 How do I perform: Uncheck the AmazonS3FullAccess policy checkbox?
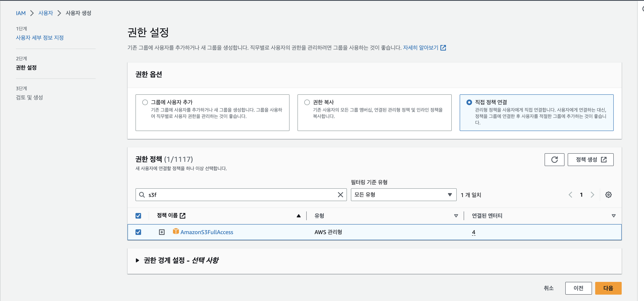coord(138,232)
